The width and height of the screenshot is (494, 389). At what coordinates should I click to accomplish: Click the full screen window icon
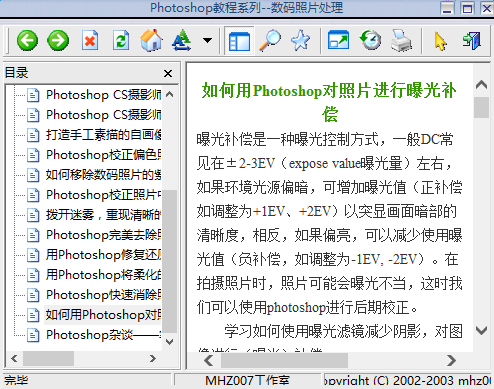tap(338, 41)
